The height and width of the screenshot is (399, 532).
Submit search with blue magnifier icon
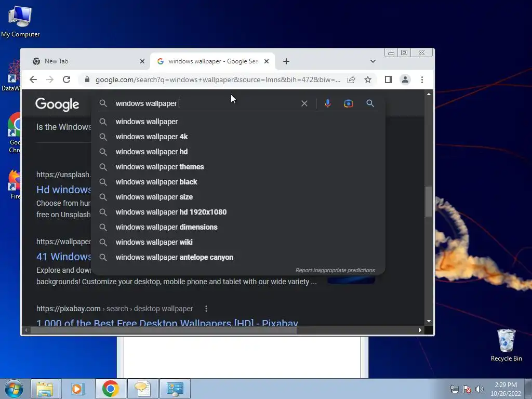370,103
